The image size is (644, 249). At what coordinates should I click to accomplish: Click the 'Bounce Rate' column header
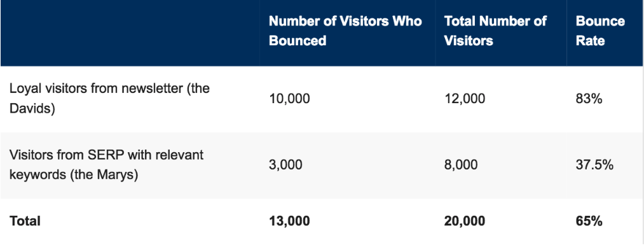(600, 31)
